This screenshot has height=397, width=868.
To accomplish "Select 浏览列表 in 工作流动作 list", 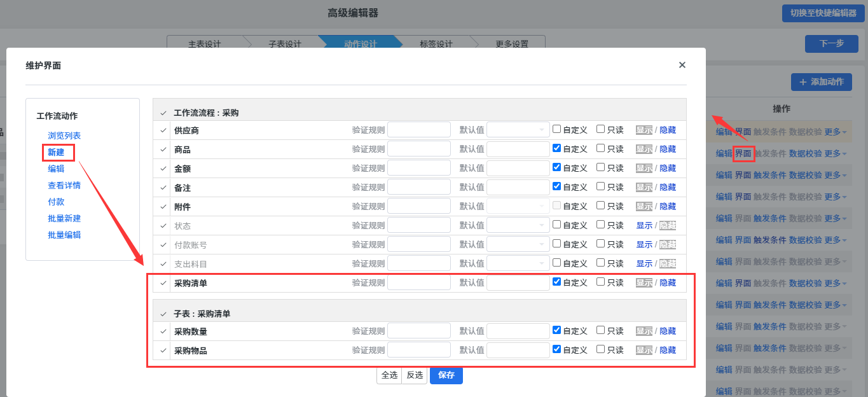I will [x=64, y=136].
